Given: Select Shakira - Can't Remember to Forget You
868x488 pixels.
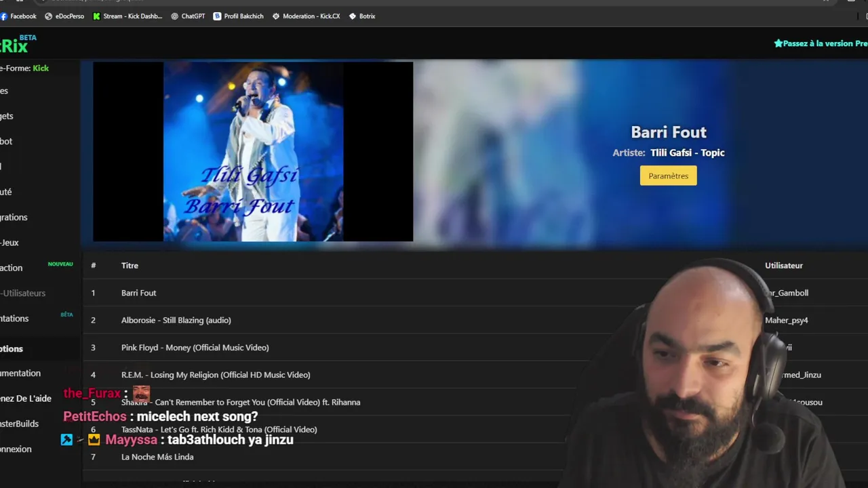Looking at the screenshot, I should [475, 402].
